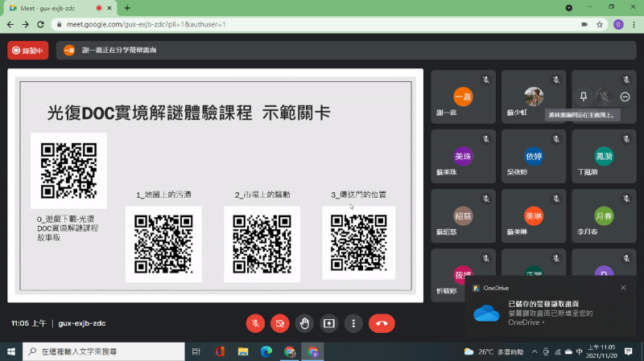This screenshot has width=644, height=361.
Task: Open more options three-dot menu
Action: click(353, 323)
